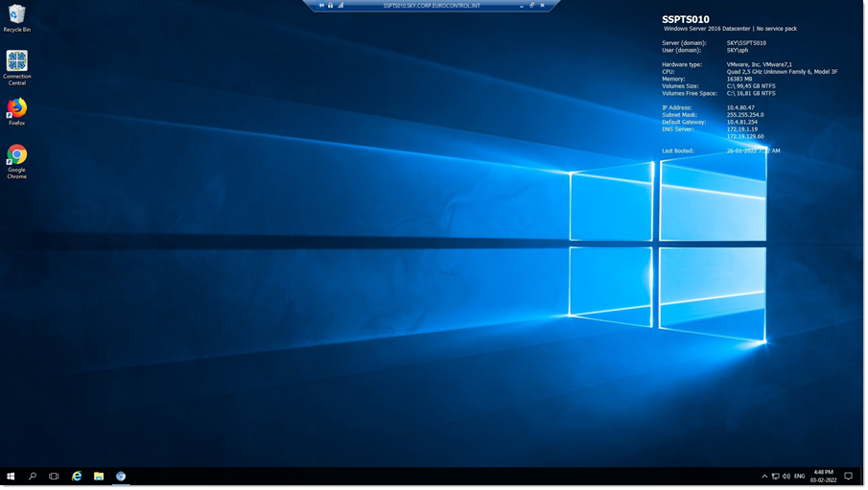Switch to the running app on the taskbar
868x490 pixels.
(x=121, y=476)
